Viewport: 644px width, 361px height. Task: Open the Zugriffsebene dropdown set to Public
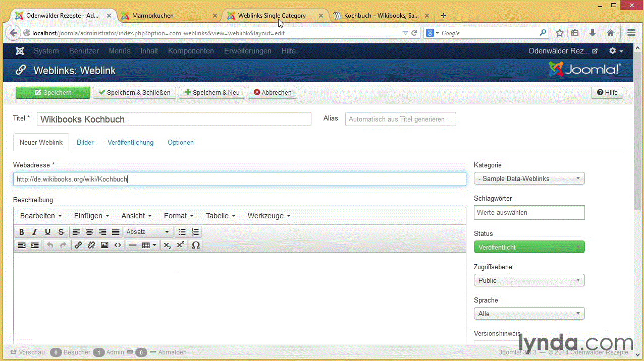point(529,280)
